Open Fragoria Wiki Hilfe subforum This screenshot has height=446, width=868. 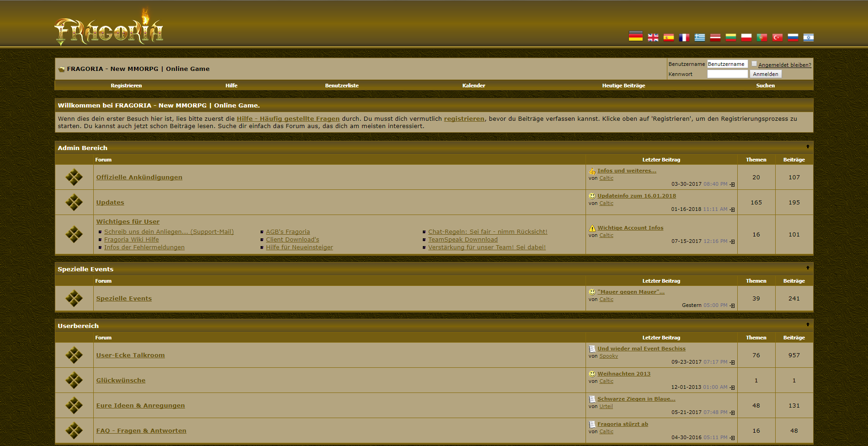(x=132, y=240)
